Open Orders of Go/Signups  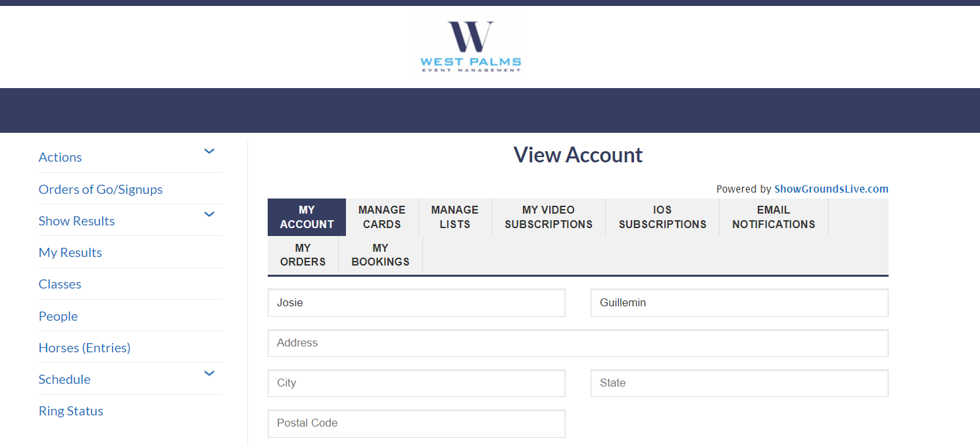pos(101,189)
